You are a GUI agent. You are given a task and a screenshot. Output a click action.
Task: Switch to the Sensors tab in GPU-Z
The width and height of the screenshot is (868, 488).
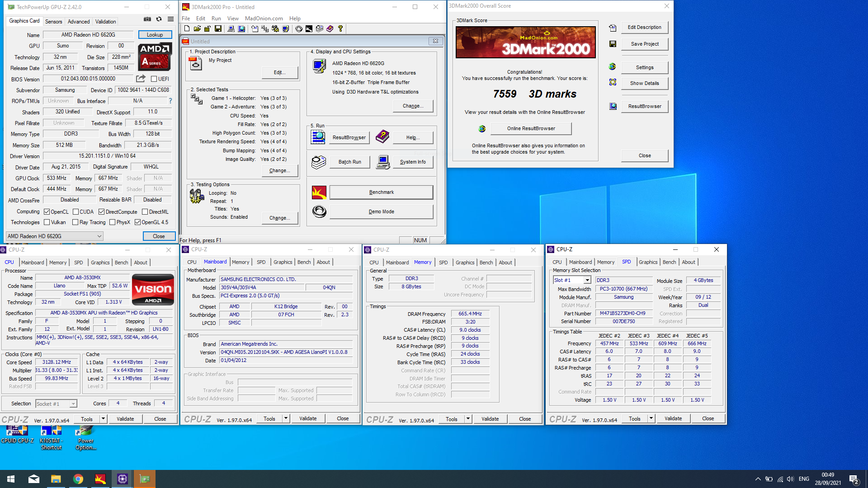pos(53,22)
